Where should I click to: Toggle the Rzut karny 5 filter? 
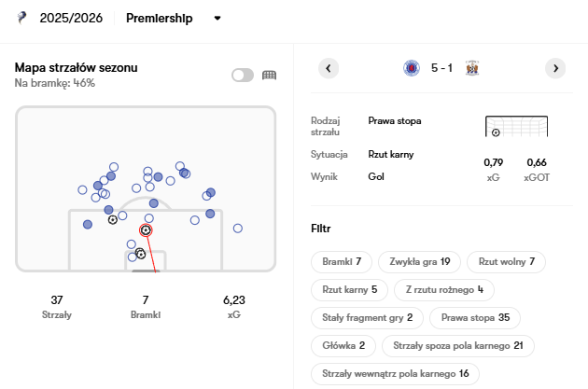[x=349, y=290]
